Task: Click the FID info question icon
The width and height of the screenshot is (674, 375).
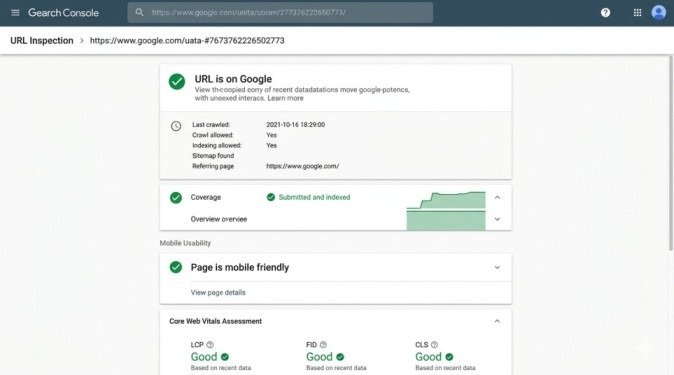Action: 323,344
